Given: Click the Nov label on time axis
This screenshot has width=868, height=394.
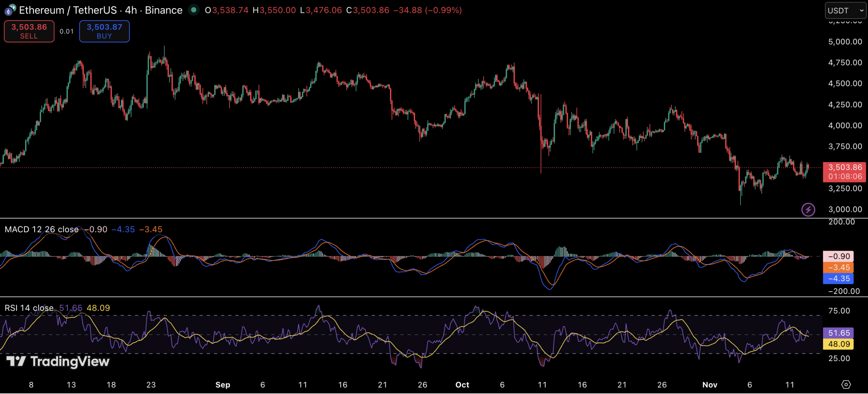Looking at the screenshot, I should (710, 385).
